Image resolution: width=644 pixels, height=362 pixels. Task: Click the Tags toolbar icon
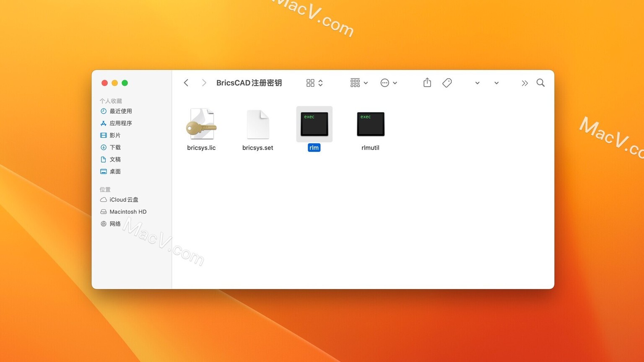(x=447, y=83)
